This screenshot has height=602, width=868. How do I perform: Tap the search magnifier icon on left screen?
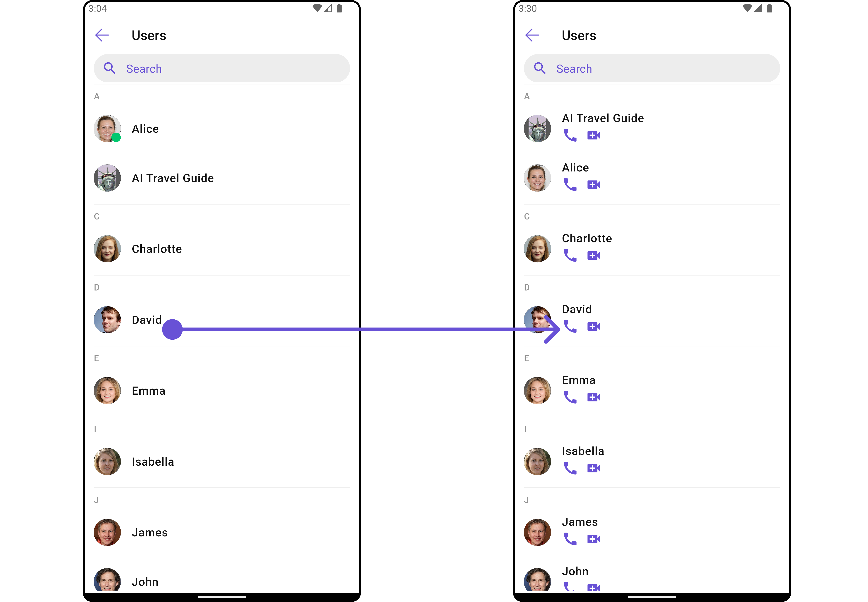point(109,68)
